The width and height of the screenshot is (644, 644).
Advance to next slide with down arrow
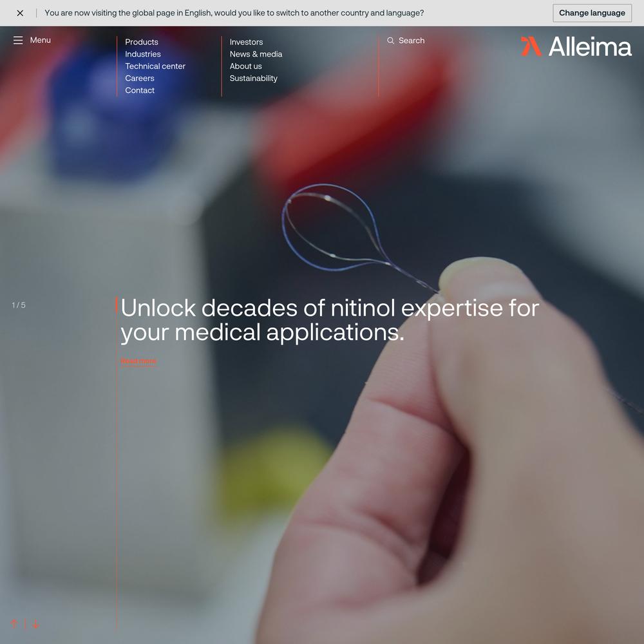(x=35, y=624)
